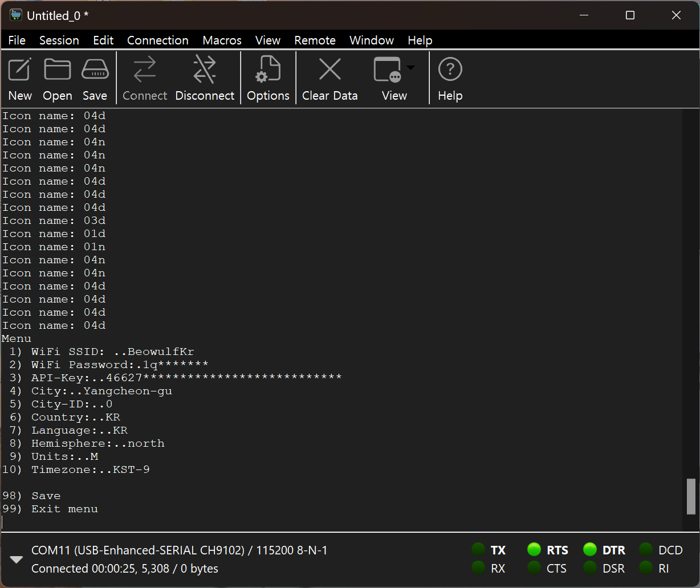Click the Hemisphere north line
Image resolution: width=700 pixels, height=588 pixels.
tap(87, 443)
